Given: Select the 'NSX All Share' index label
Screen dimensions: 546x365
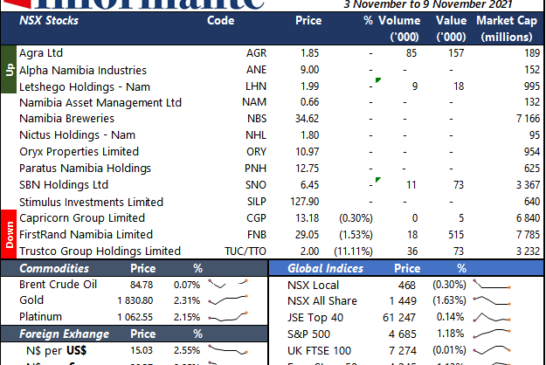Looking at the screenshot, I should tap(322, 301).
